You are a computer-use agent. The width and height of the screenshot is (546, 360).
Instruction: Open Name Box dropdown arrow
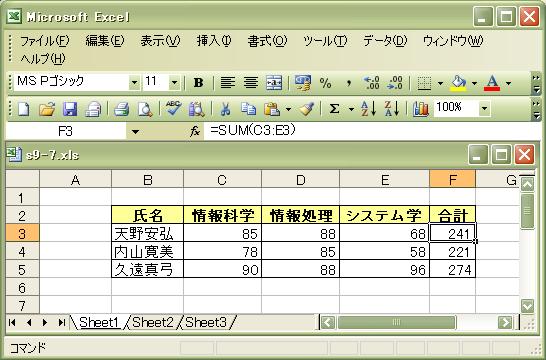tap(135, 132)
